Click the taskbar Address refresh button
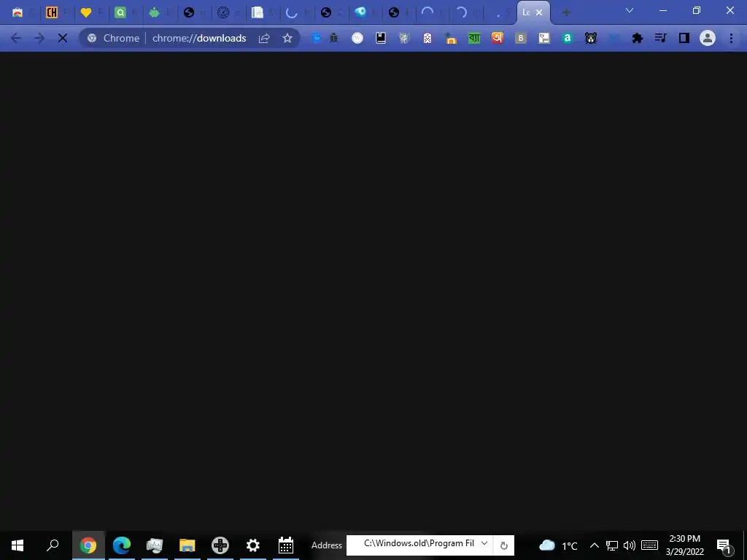This screenshot has height=560, width=747. click(x=503, y=545)
